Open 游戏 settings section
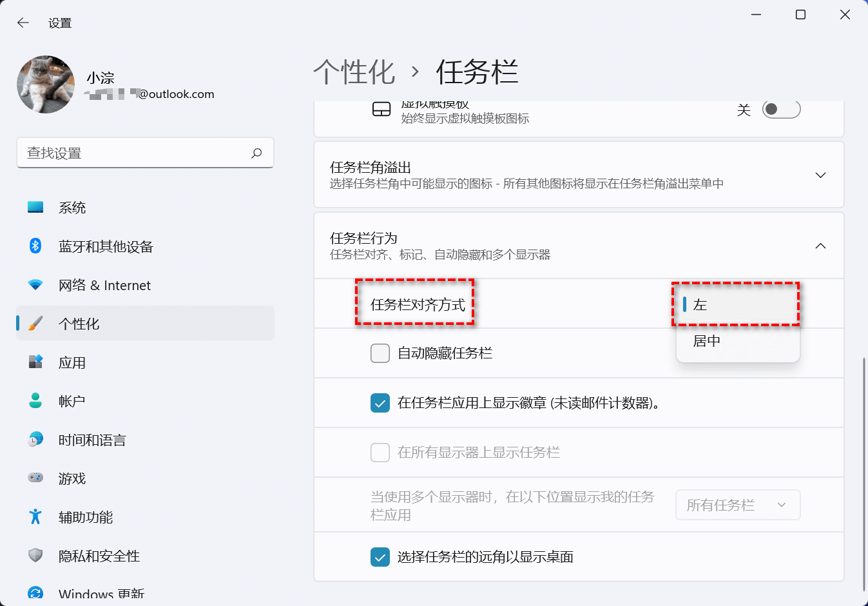 [x=73, y=478]
